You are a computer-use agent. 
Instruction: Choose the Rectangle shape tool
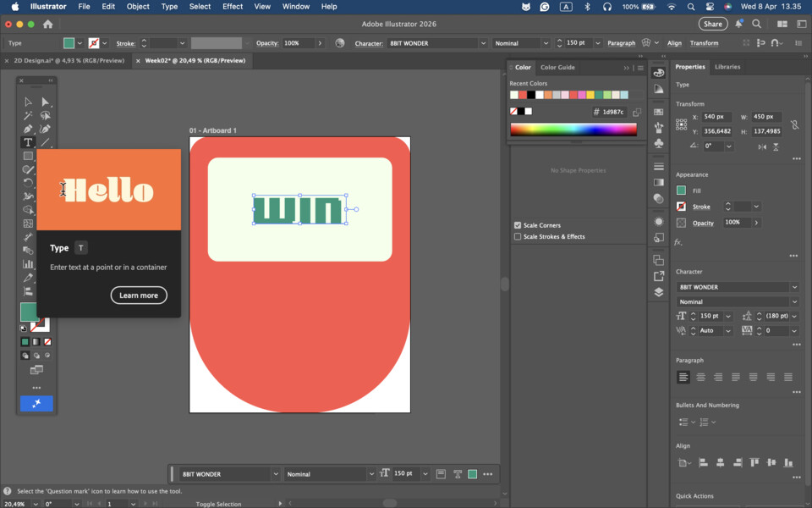28,156
